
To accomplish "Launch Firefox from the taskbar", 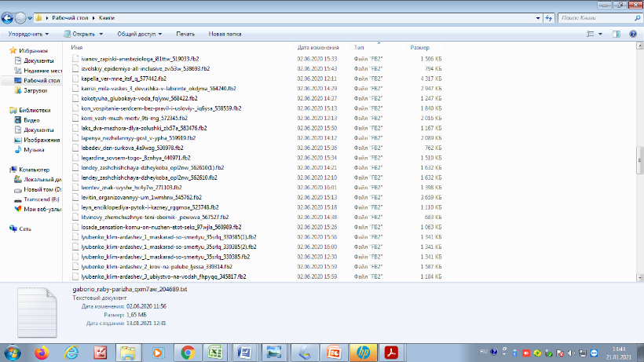I will click(x=42, y=352).
